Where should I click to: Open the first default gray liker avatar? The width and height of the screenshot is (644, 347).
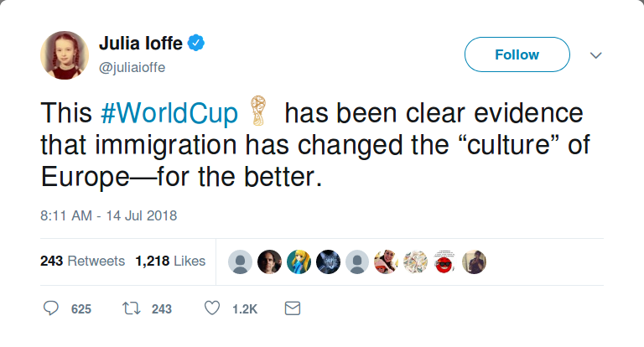pos(240,262)
